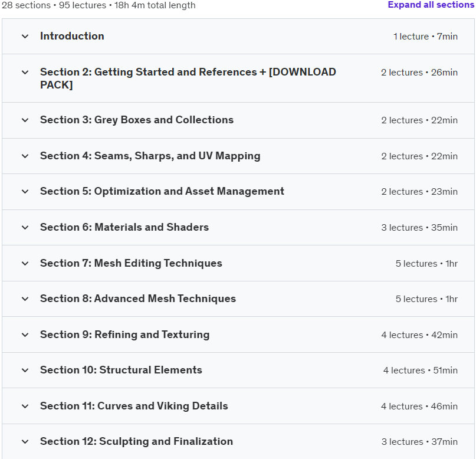Expand Section 3 Grey Boxes chevron

[25, 120]
